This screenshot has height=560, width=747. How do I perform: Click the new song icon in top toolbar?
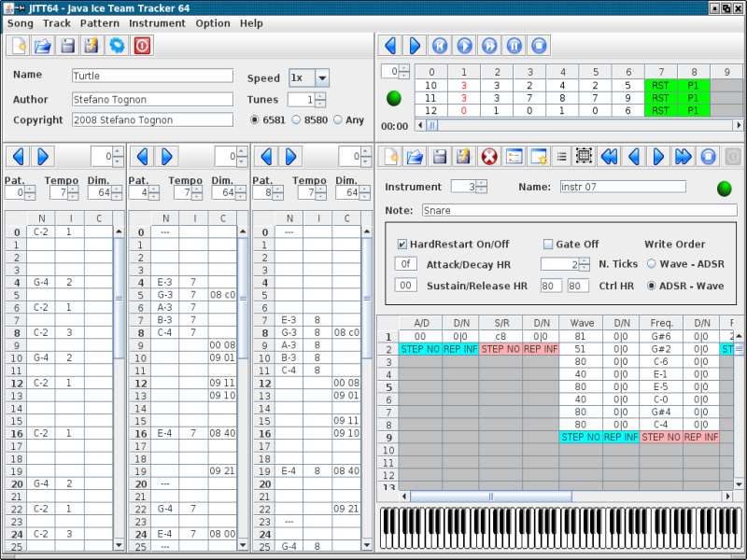[x=18, y=46]
